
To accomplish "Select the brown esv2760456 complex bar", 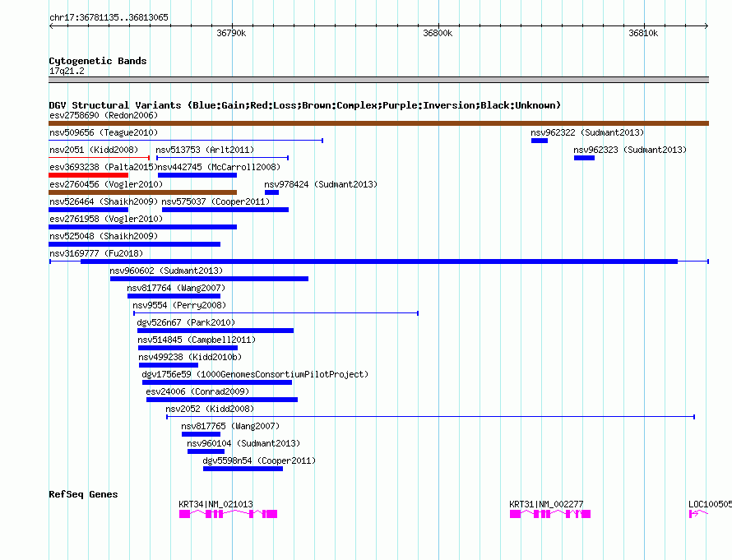I will pos(143,192).
